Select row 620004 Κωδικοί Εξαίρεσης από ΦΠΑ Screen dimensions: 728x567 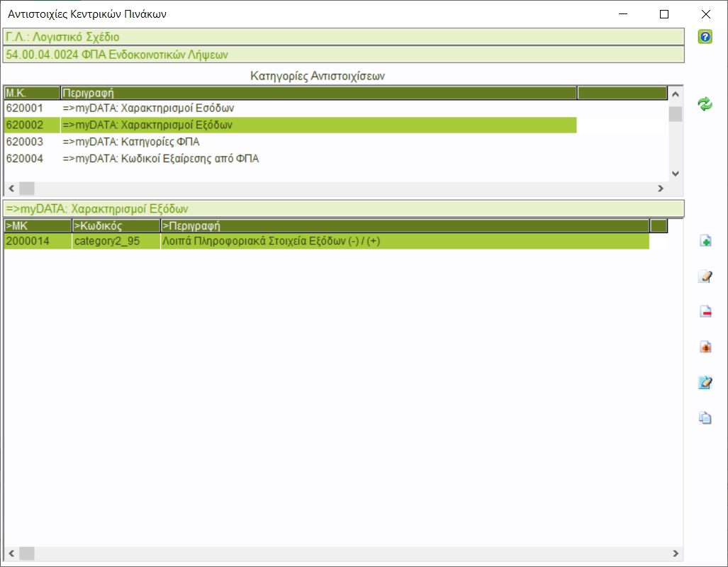click(160, 159)
